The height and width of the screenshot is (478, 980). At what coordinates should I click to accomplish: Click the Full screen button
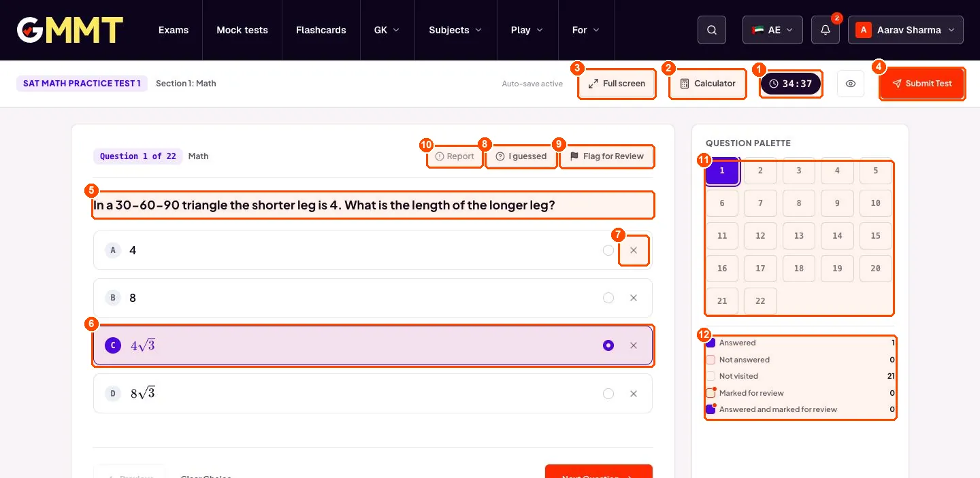click(617, 84)
